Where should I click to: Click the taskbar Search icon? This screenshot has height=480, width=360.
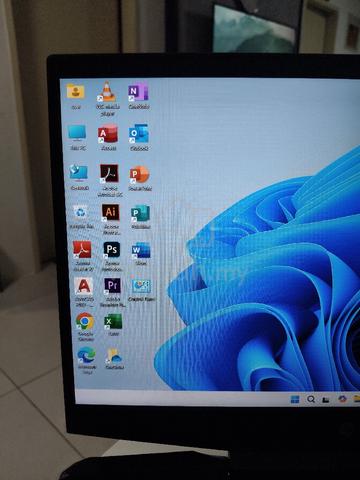311,399
